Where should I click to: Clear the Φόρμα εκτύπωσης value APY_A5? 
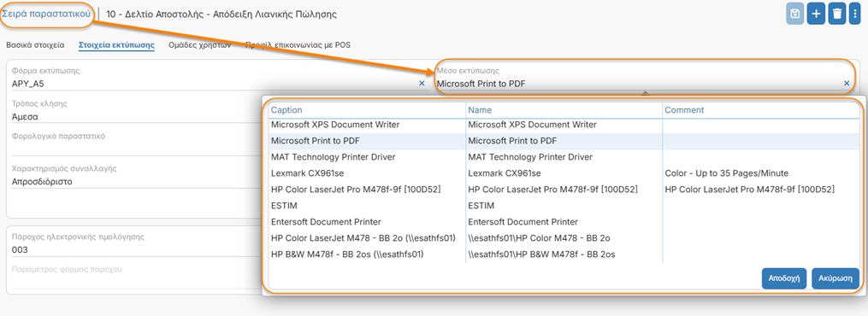click(x=422, y=84)
